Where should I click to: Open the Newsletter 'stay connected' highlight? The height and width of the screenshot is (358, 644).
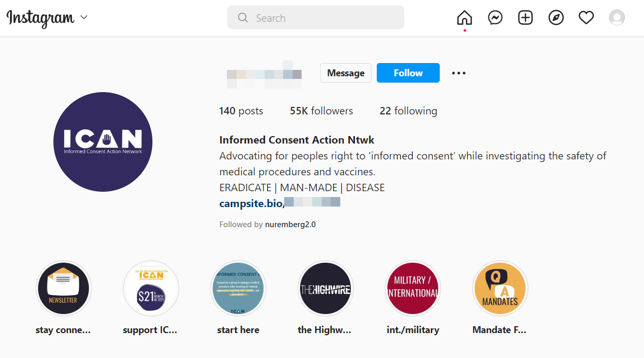point(64,289)
